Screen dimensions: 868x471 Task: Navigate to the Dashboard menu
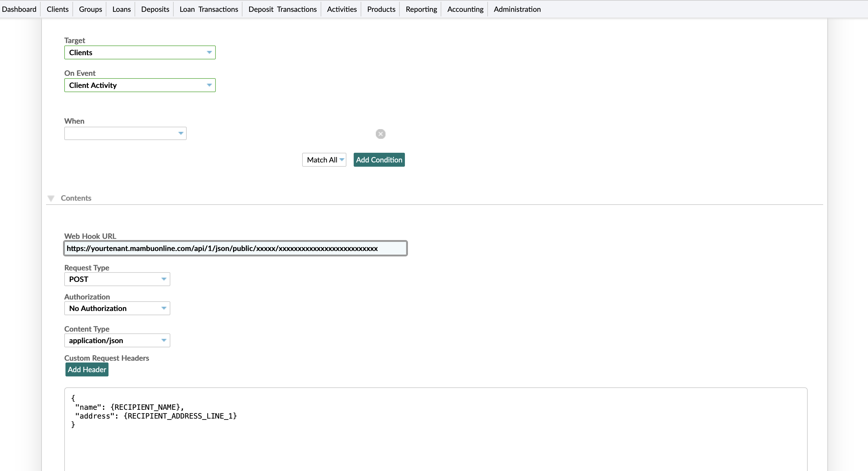19,9
